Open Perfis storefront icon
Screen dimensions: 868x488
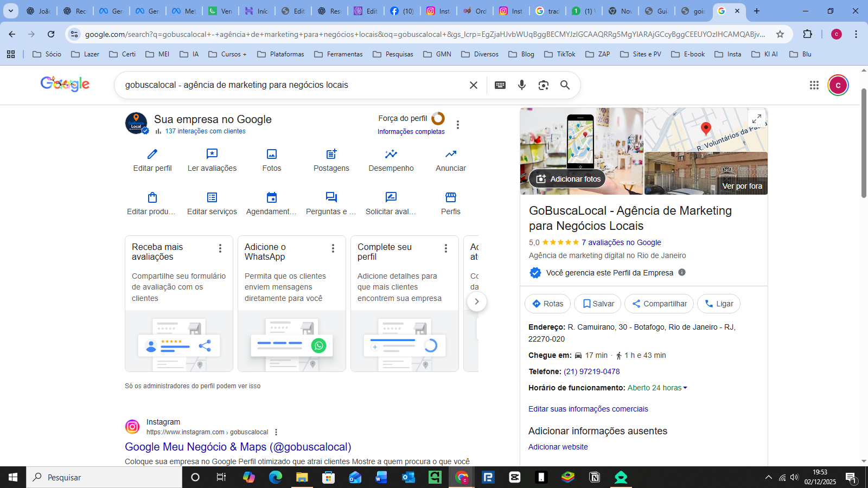coord(451,197)
